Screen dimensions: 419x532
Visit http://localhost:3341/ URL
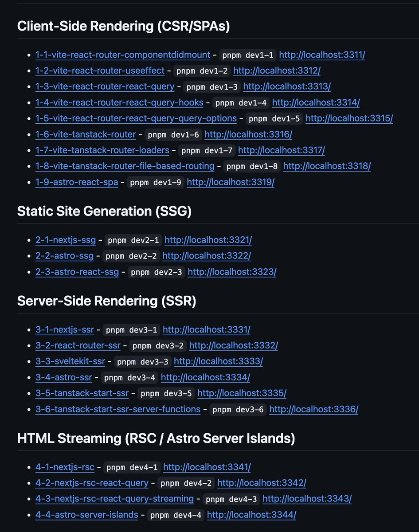click(x=207, y=467)
